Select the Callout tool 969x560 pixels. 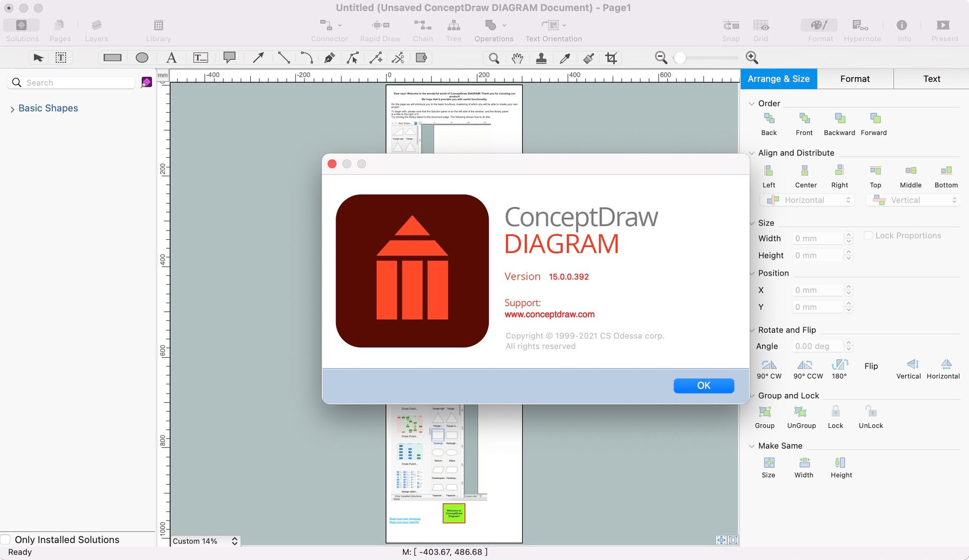[230, 58]
